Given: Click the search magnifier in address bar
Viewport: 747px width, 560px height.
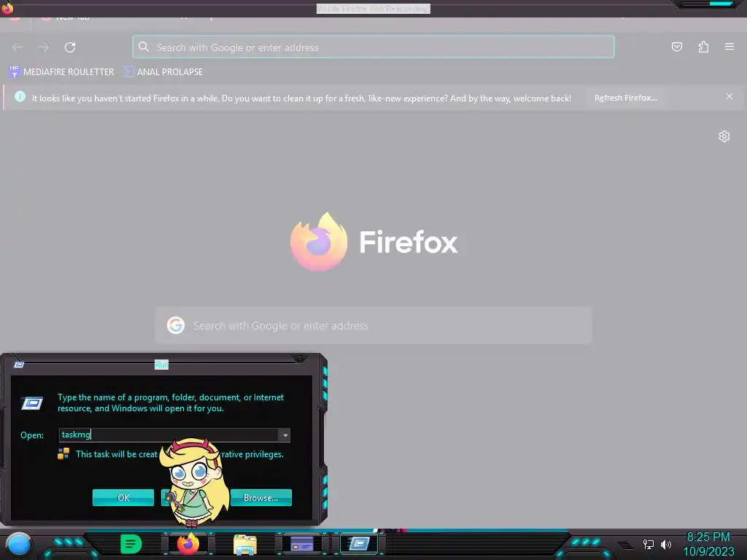Looking at the screenshot, I should (144, 47).
